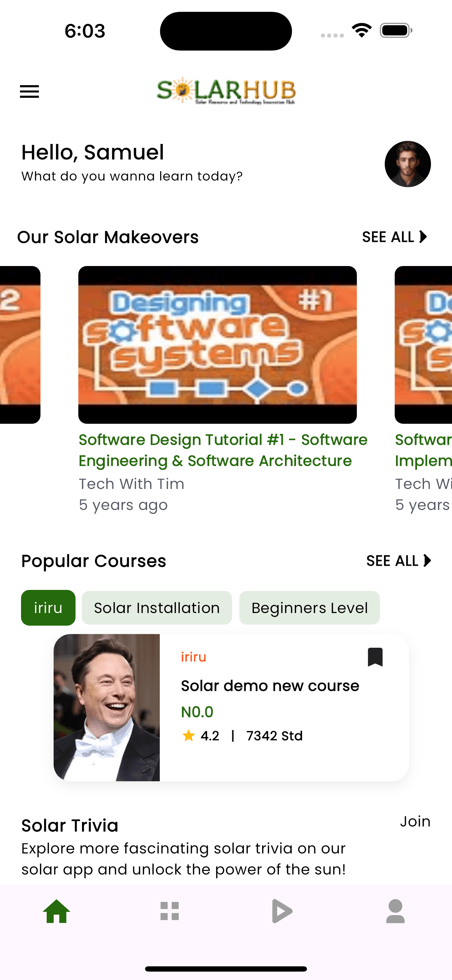The height and width of the screenshot is (980, 452).
Task: Select the Solar Installation category chip
Action: 157,608
